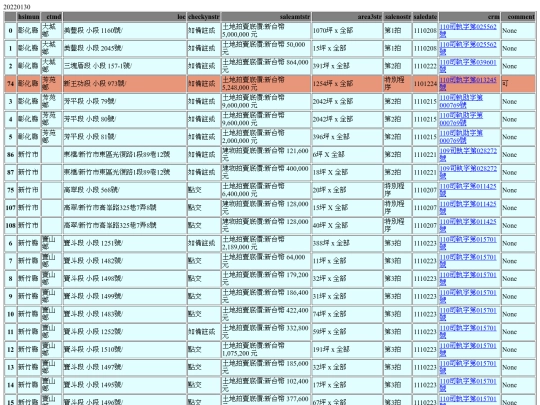Click the 'saleamtstr' column header
The height and width of the screenshot is (405, 540).
pyautogui.click(x=266, y=17)
